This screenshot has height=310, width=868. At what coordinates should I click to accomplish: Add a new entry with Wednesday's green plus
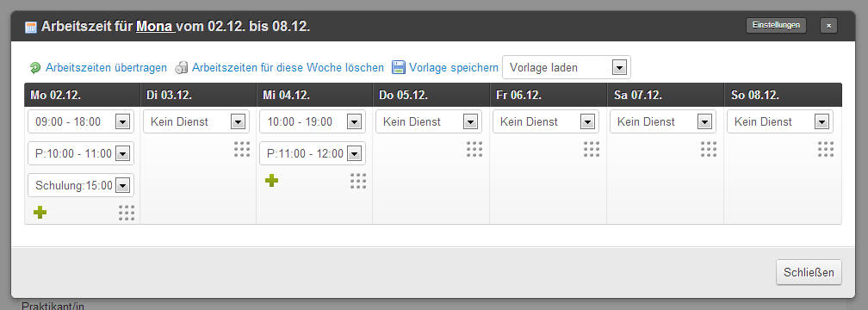tap(271, 181)
